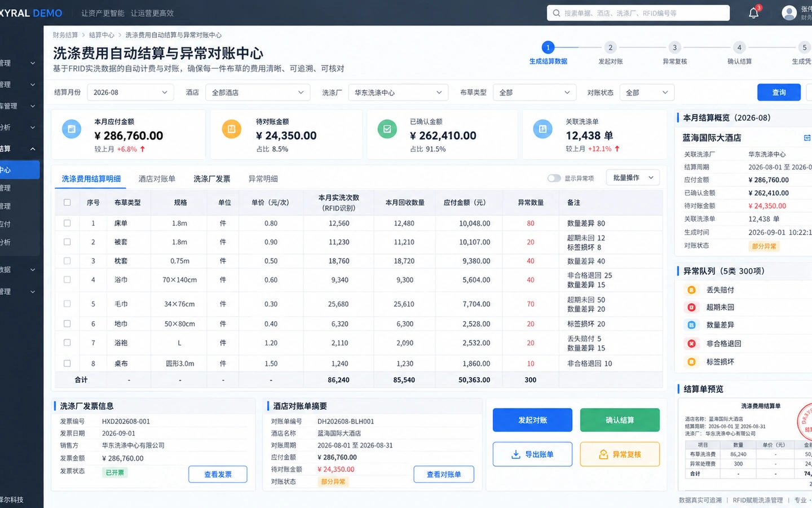Click the 标签损坏 anomaly icon

click(691, 362)
